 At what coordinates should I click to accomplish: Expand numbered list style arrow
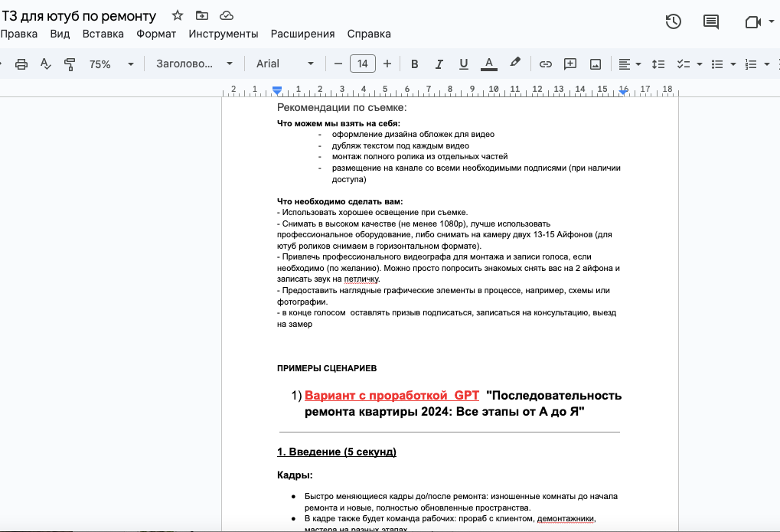766,64
